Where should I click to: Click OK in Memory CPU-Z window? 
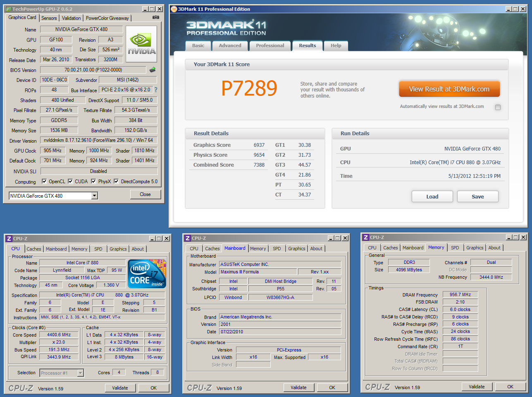point(511,387)
